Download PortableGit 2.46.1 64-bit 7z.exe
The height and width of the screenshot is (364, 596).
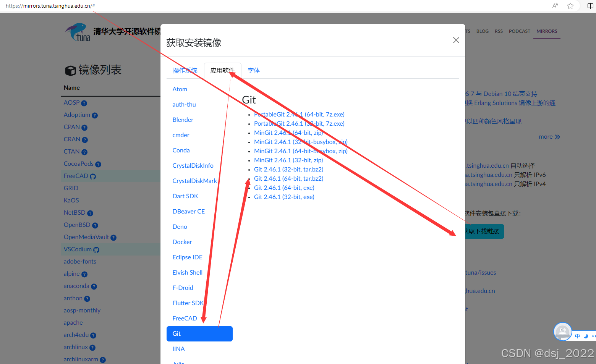click(299, 114)
